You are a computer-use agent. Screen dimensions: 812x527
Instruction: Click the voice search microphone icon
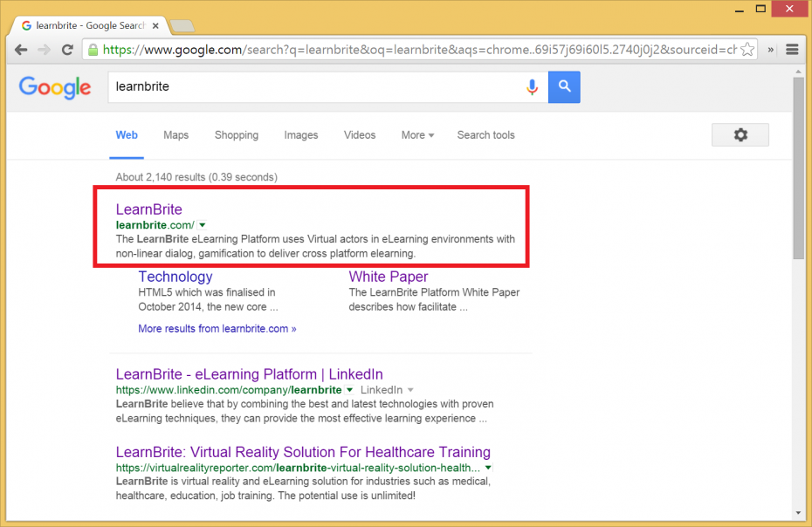coord(533,86)
